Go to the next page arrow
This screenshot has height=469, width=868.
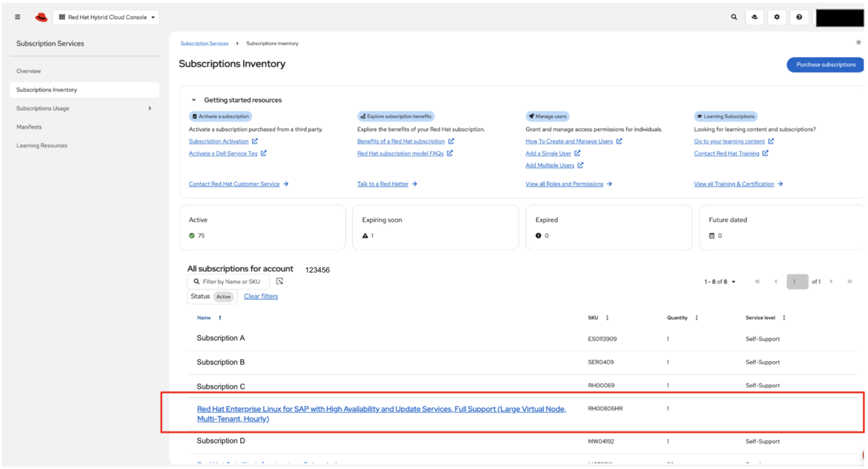(x=831, y=282)
